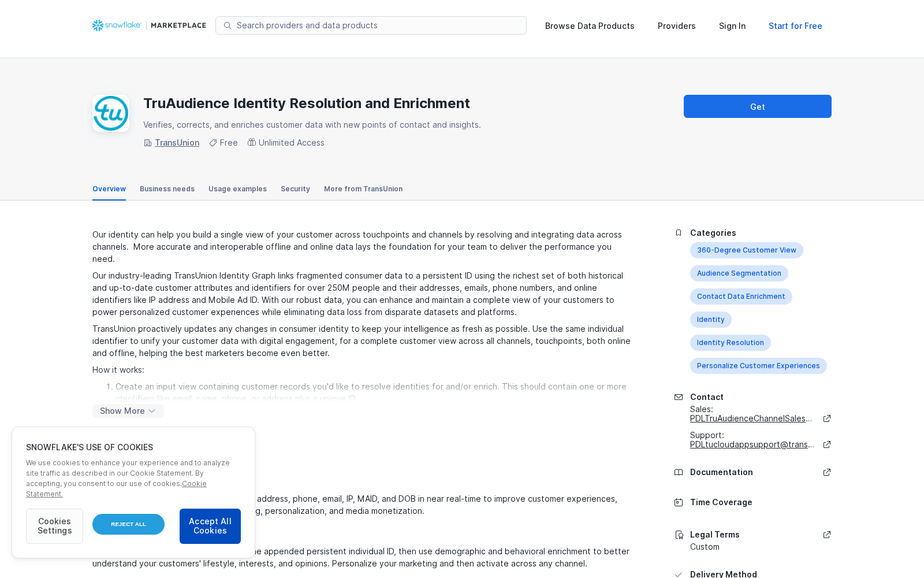
Task: Open Browse Data Products menu
Action: click(590, 26)
